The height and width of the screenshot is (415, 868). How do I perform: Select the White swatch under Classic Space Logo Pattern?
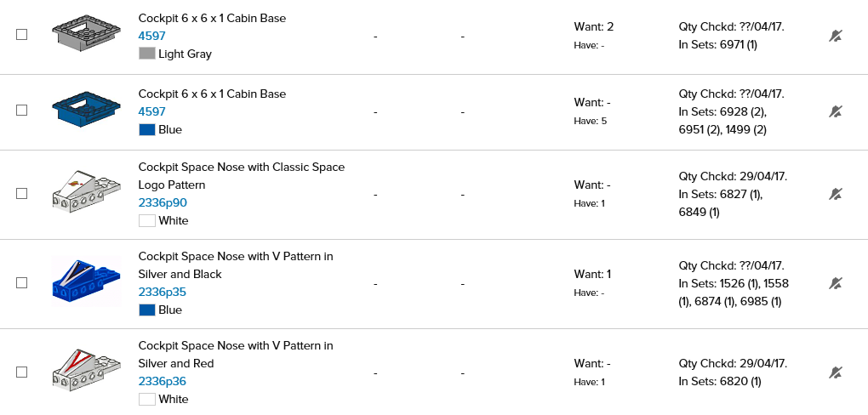click(146, 220)
